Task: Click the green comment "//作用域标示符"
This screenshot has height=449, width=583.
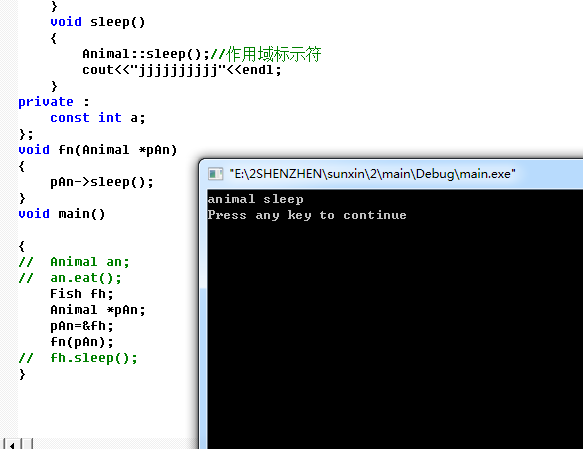Action: point(266,54)
